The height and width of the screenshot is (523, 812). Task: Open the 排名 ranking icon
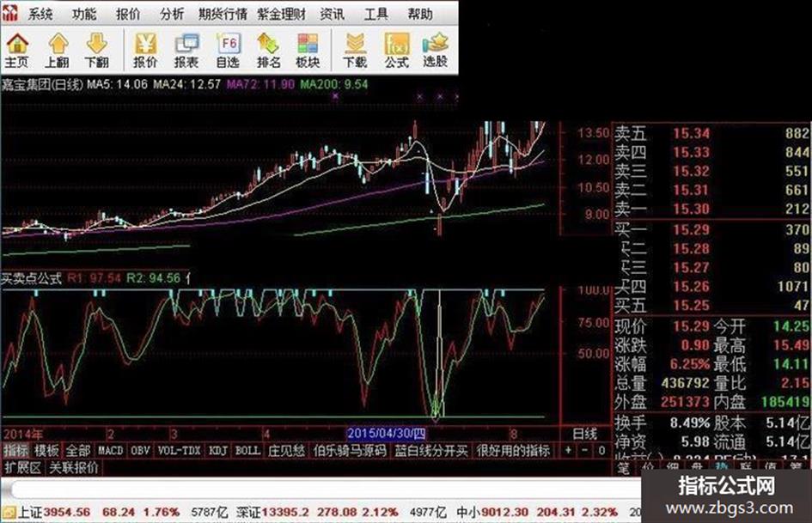[268, 50]
